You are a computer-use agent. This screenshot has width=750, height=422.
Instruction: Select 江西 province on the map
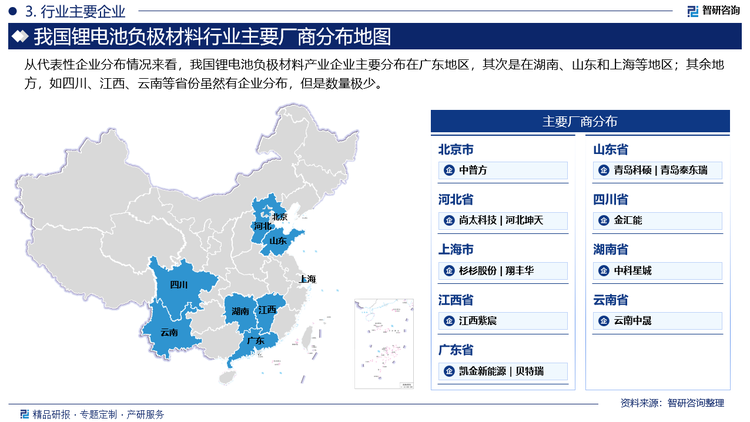(267, 310)
